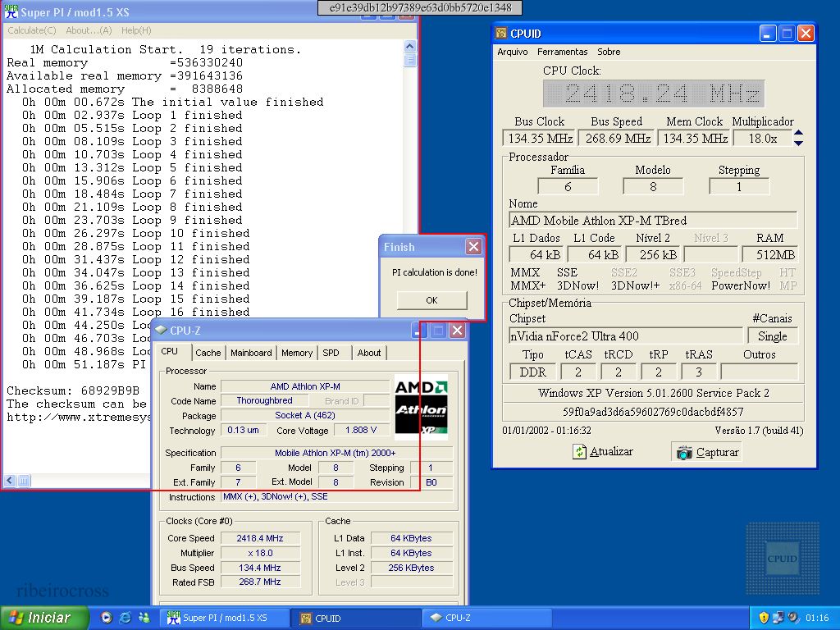Click the #Canais Single field
Screen dimensions: 840x630
(x=772, y=336)
